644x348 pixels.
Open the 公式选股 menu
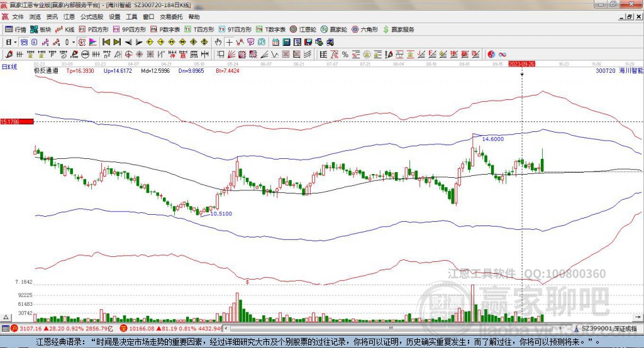pos(92,17)
